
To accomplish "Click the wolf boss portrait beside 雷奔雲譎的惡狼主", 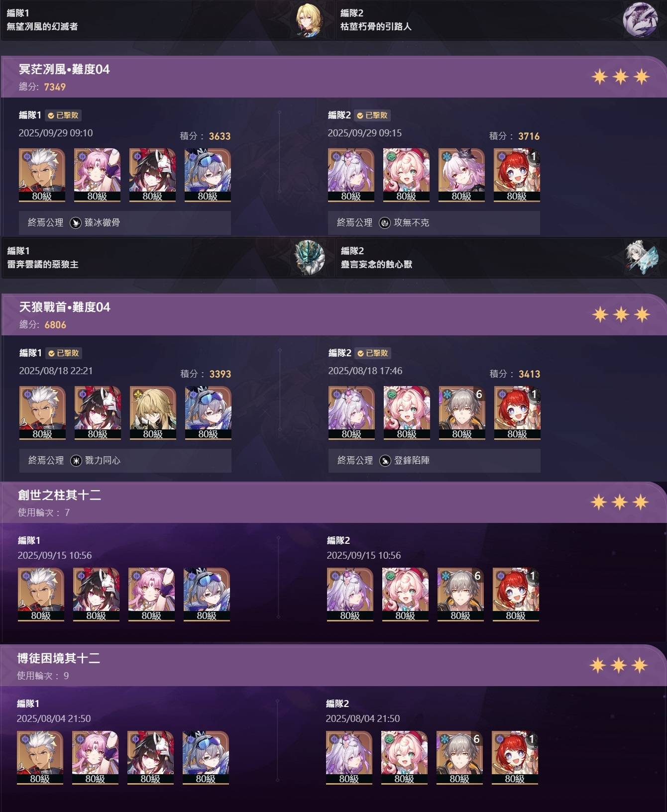I will pos(309,258).
